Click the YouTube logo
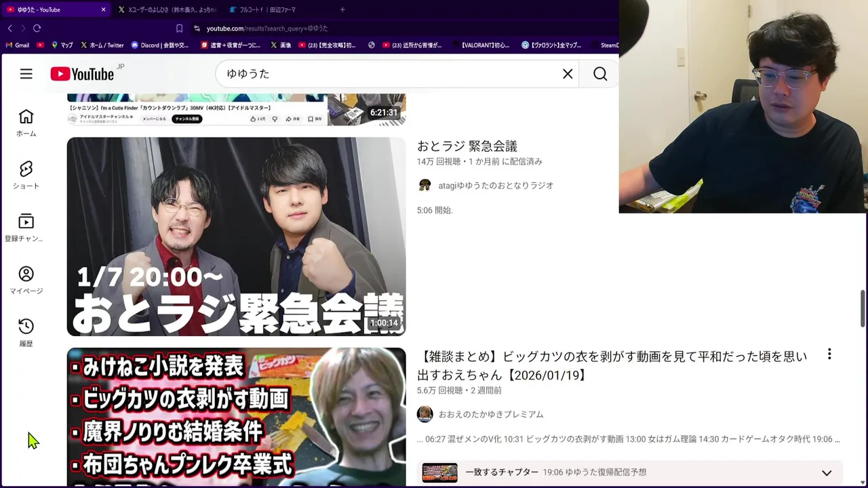The height and width of the screenshot is (488, 868). coord(82,74)
